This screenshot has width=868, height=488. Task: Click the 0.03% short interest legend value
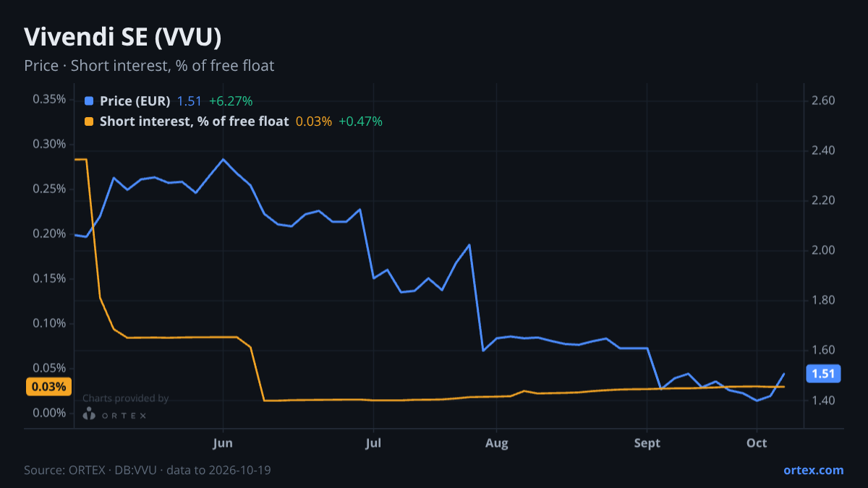[314, 121]
